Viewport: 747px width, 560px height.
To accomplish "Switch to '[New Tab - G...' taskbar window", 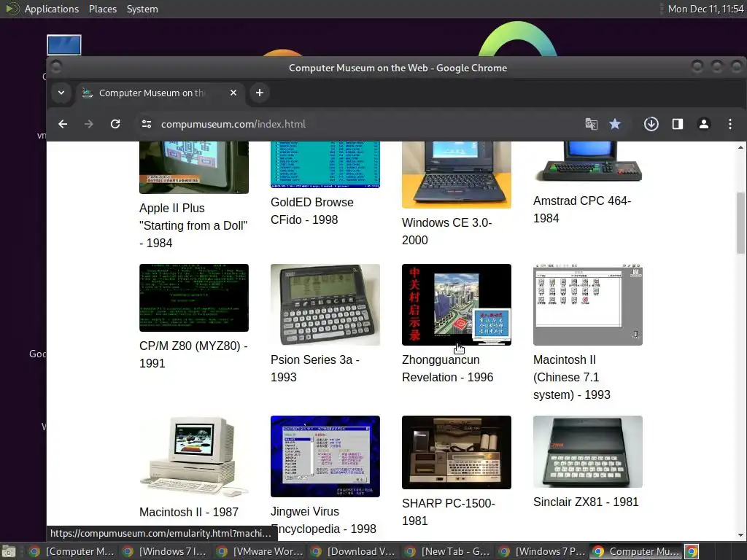I will (x=448, y=551).
